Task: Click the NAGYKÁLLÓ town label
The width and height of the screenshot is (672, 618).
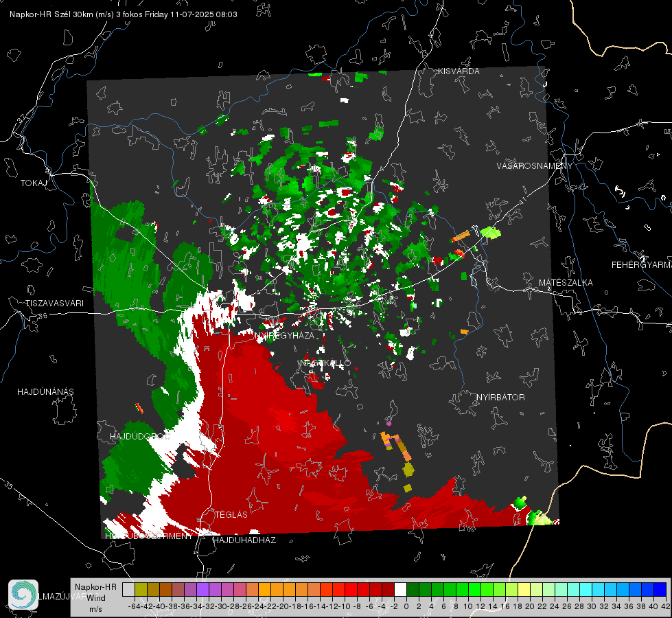Action: (325, 363)
